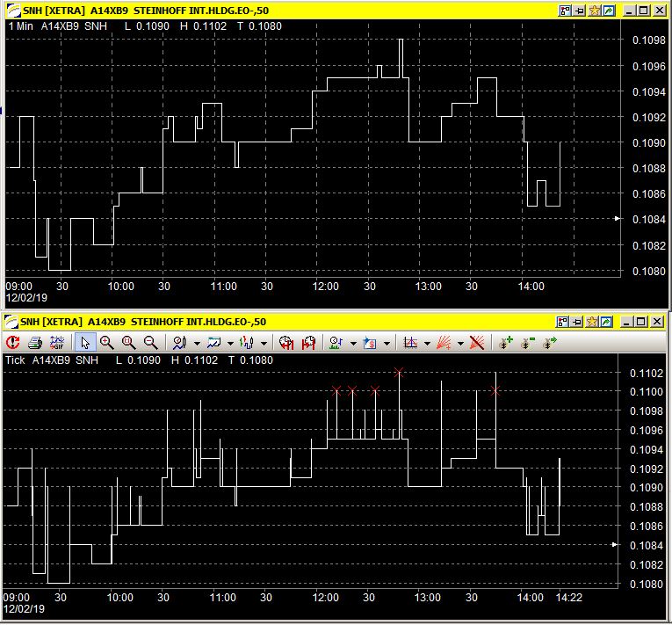Click the 14:22 time label on tick chart axis
This screenshot has height=625, width=672.
coord(568,598)
